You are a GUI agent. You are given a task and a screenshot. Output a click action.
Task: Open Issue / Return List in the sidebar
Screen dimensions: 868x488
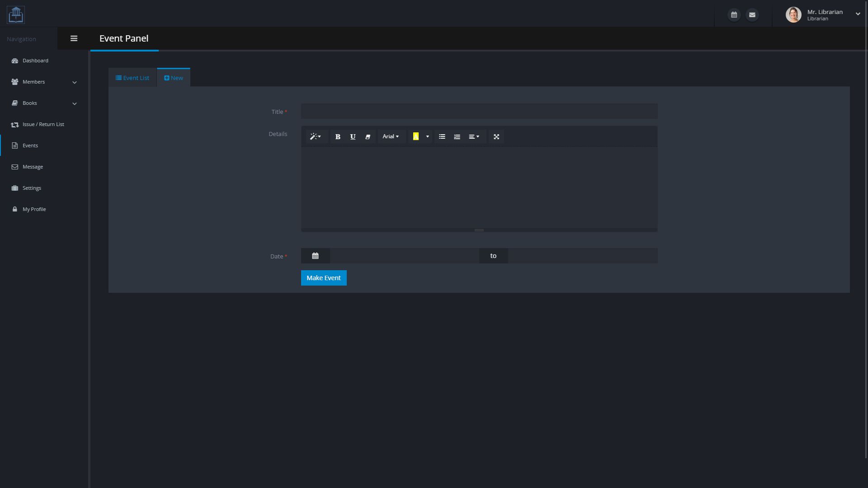(x=43, y=124)
